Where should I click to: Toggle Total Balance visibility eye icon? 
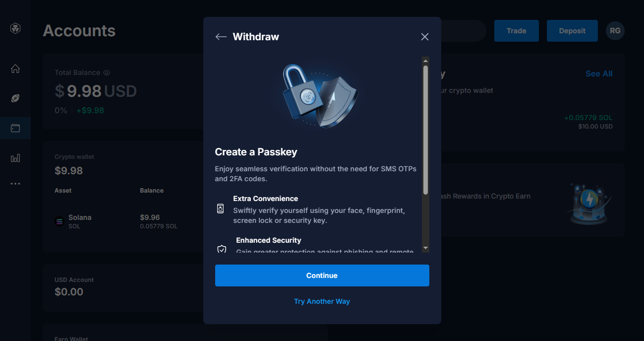pos(106,72)
